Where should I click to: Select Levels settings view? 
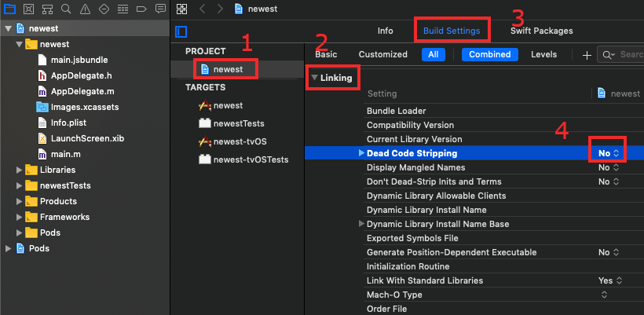click(x=543, y=55)
